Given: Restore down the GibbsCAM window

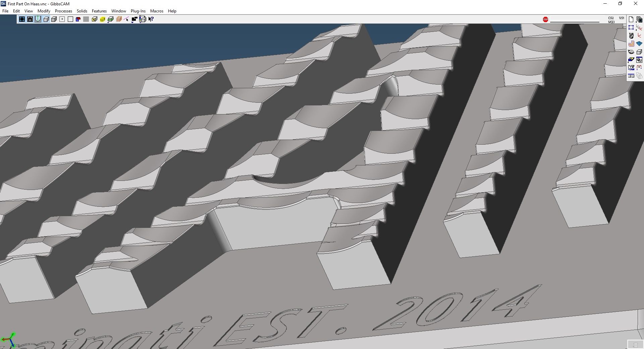Looking at the screenshot, I should pyautogui.click(x=620, y=4).
